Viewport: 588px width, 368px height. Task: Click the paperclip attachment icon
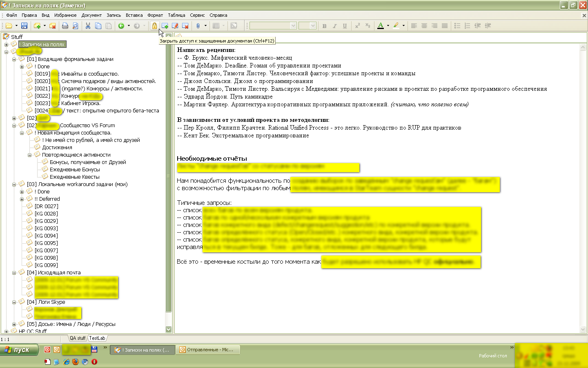198,26
